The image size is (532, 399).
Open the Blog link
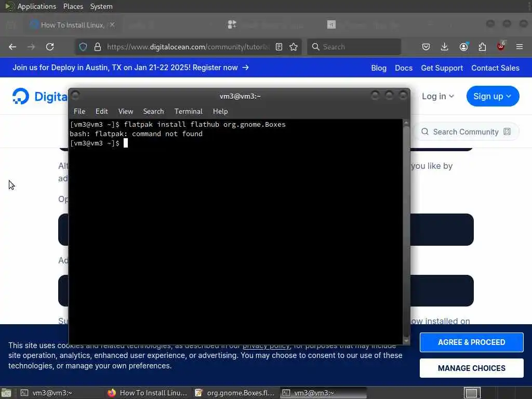[379, 68]
